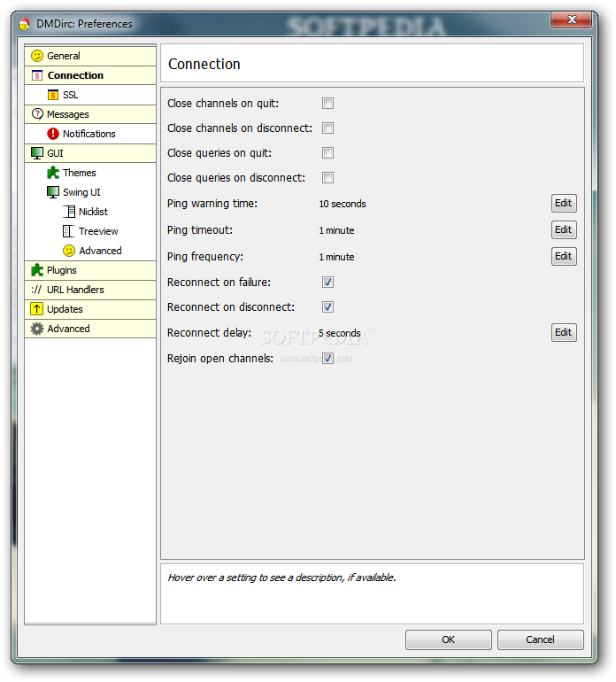Click the hover description help text
This screenshot has width=616, height=682.
coord(281,577)
